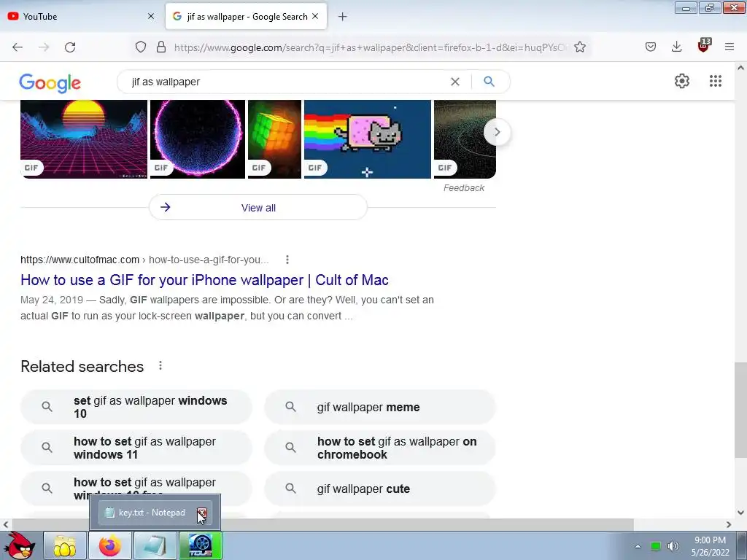
Task: Close the key.txt Notepad preview
Action: (202, 513)
